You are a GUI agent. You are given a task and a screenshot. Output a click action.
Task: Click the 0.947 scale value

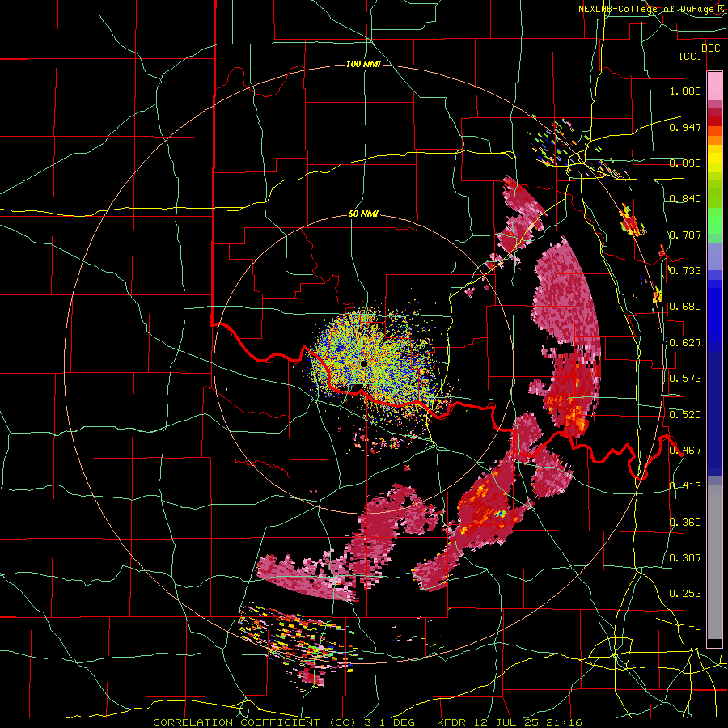pyautogui.click(x=685, y=127)
